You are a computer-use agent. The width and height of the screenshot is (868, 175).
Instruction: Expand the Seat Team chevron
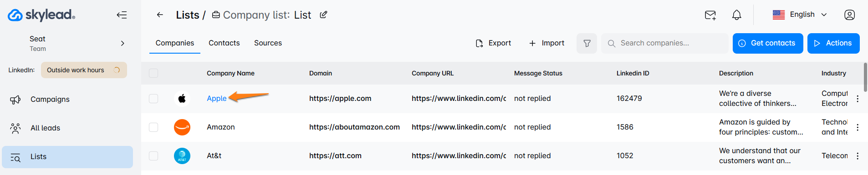coord(123,43)
